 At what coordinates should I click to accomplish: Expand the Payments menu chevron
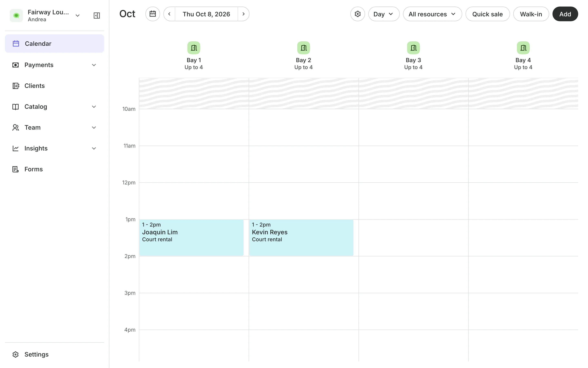(x=94, y=65)
